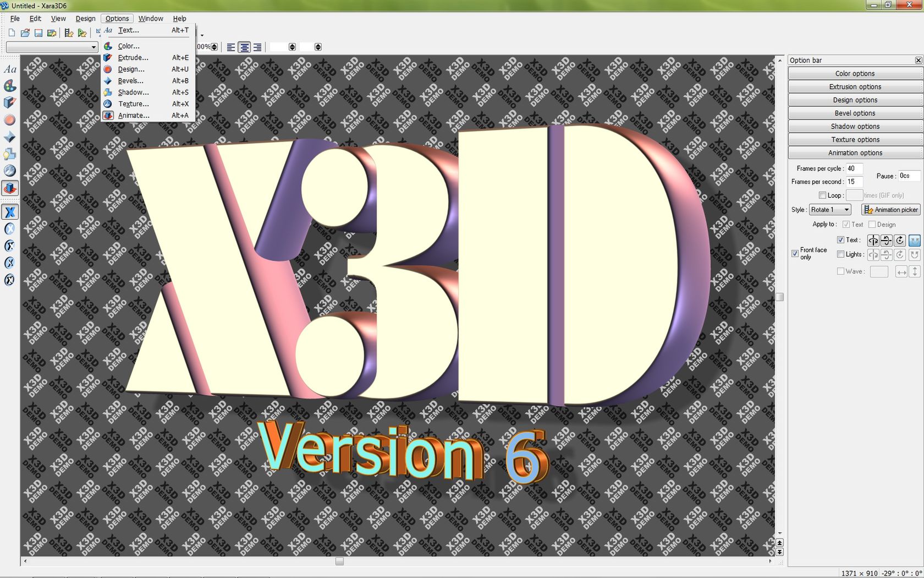Image resolution: width=924 pixels, height=578 pixels.
Task: Toggle the Text animation checkbox
Action: [x=840, y=240]
